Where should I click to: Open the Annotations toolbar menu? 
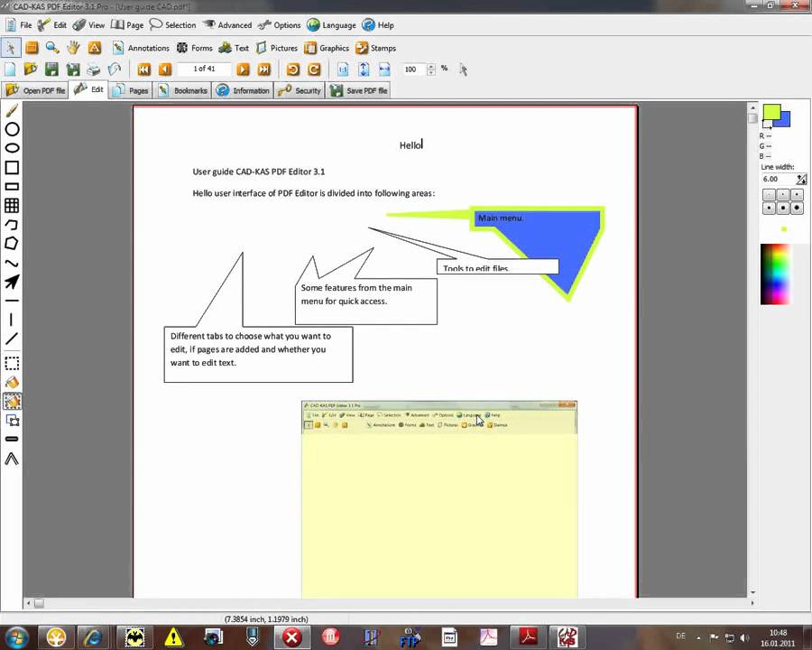142,48
